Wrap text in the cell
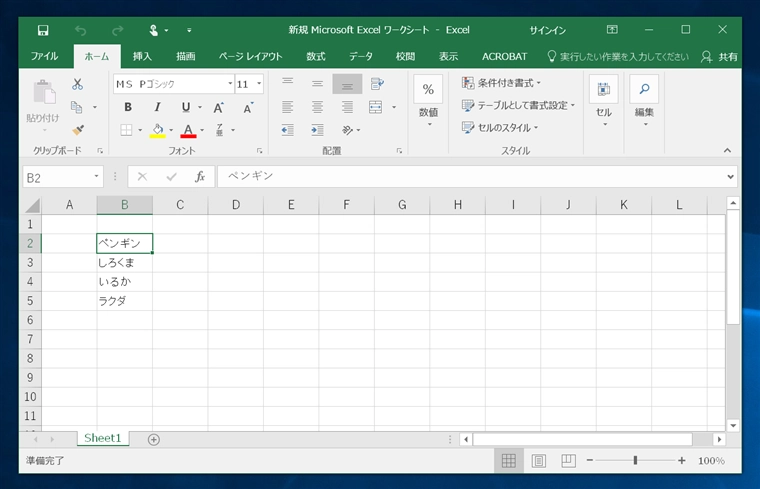The width and height of the screenshot is (760, 489). [377, 84]
